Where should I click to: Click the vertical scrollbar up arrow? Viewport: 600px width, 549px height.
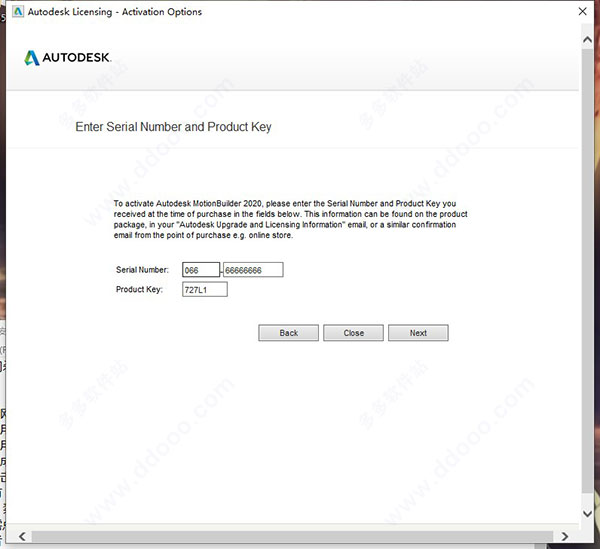click(x=587, y=39)
